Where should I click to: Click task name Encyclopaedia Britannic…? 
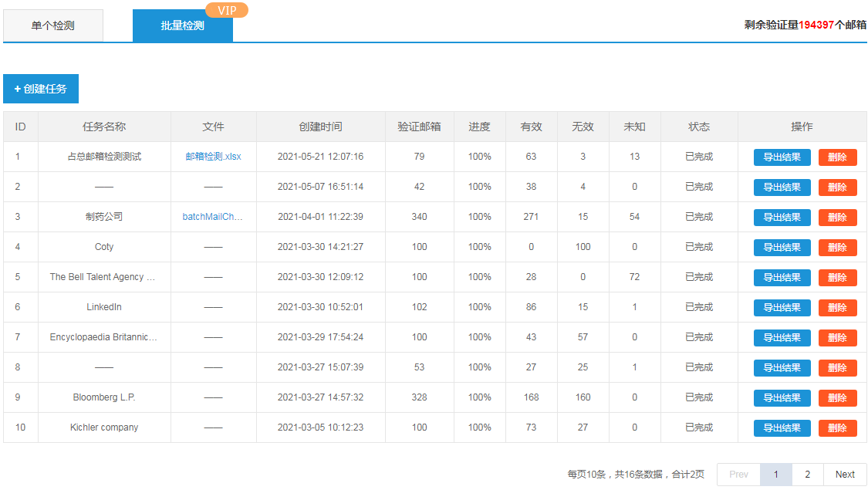tap(103, 337)
